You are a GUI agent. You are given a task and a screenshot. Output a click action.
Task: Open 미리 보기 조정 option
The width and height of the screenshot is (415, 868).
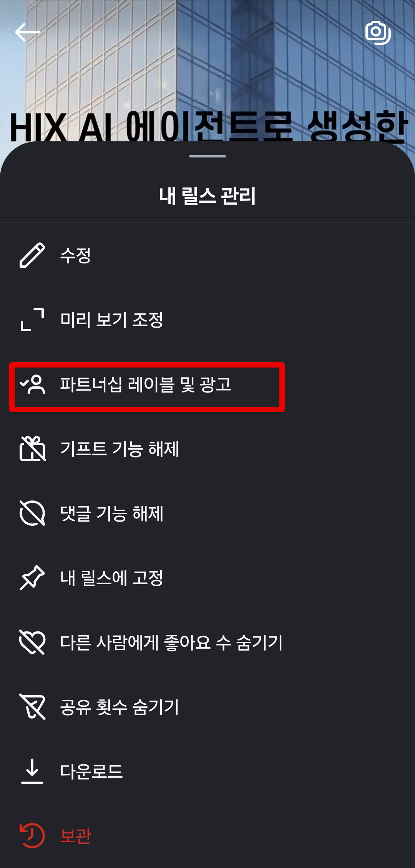click(x=207, y=320)
